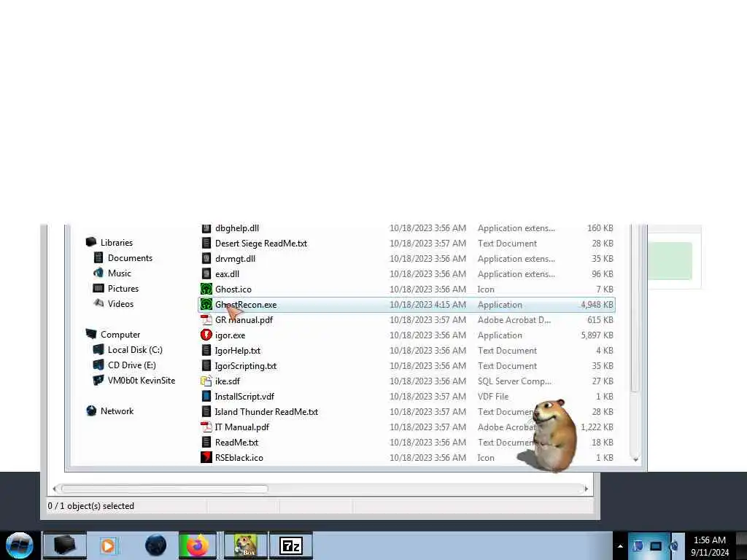Select file name ike.sdf
This screenshot has height=560, width=747.
(228, 381)
